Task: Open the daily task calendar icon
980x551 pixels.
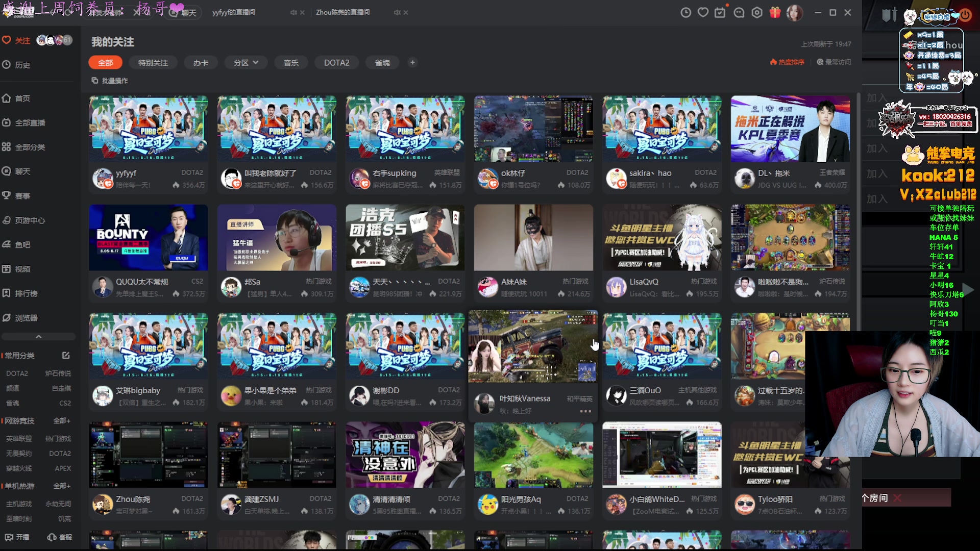Action: point(720,12)
